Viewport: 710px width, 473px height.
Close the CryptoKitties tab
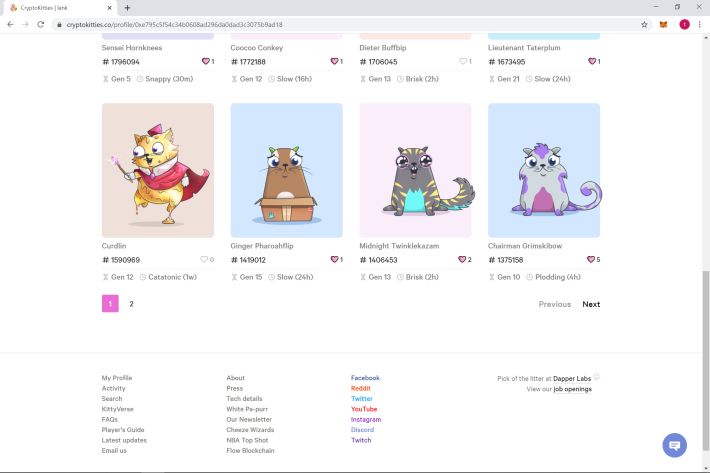(x=109, y=8)
